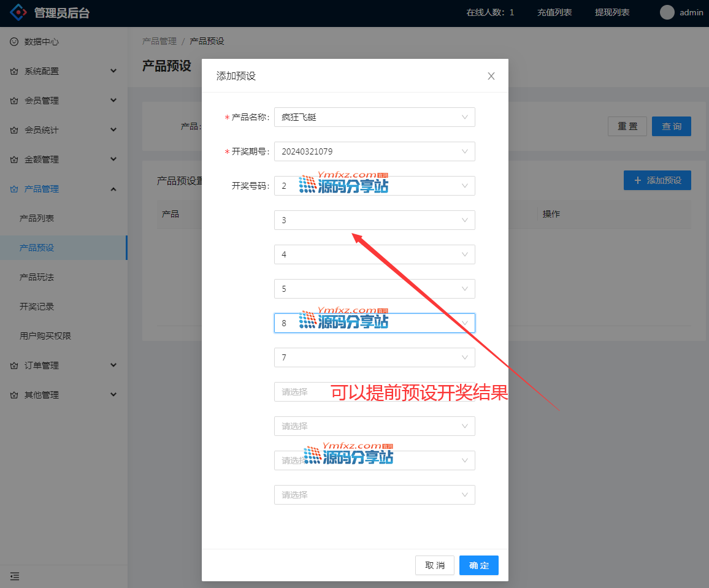Screen dimensions: 709x588
Task: Open the lottery number dropdown showing 3
Action: point(374,220)
